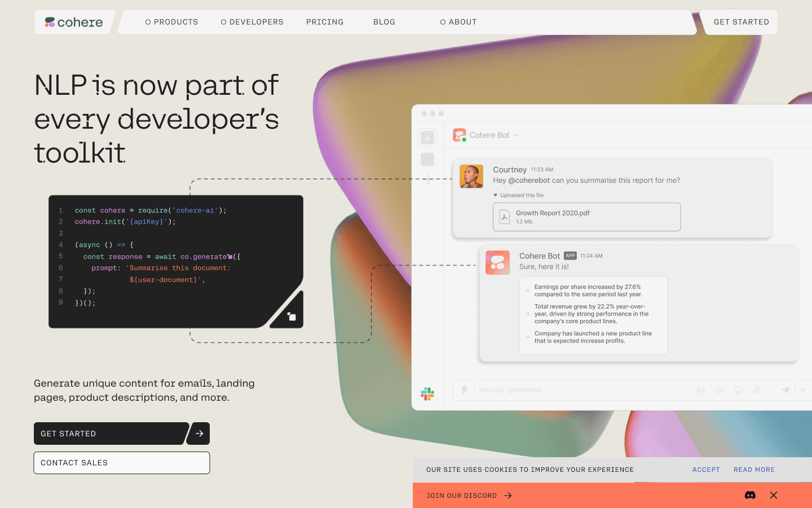
Task: Open the About menu
Action: [x=458, y=22]
